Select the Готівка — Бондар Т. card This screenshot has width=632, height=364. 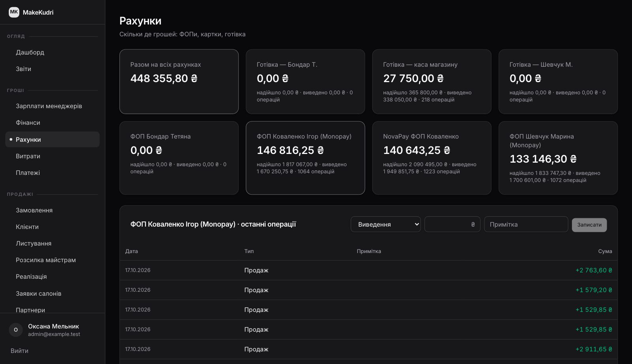[305, 81]
